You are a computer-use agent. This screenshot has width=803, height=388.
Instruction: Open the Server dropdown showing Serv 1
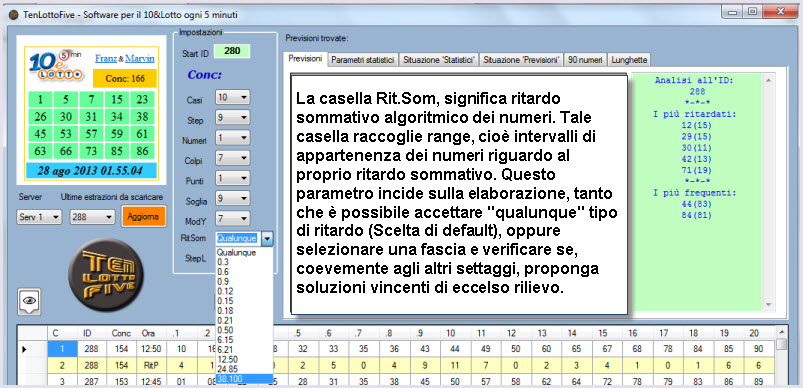(x=39, y=217)
